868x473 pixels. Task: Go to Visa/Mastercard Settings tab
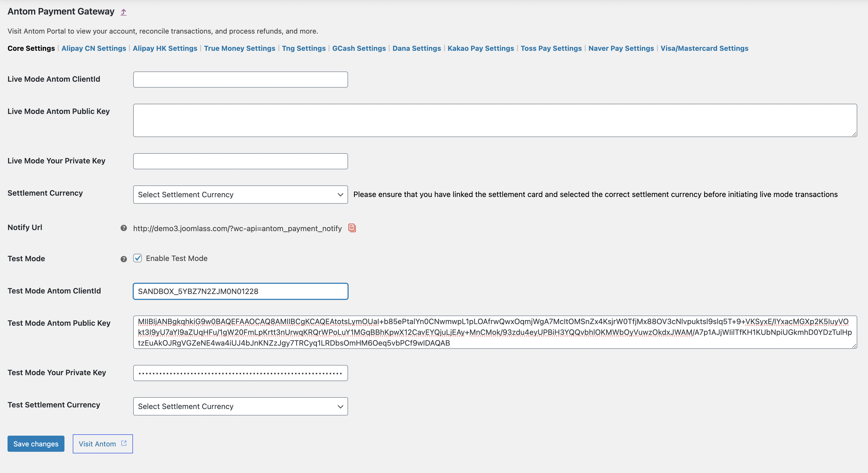[x=704, y=48]
